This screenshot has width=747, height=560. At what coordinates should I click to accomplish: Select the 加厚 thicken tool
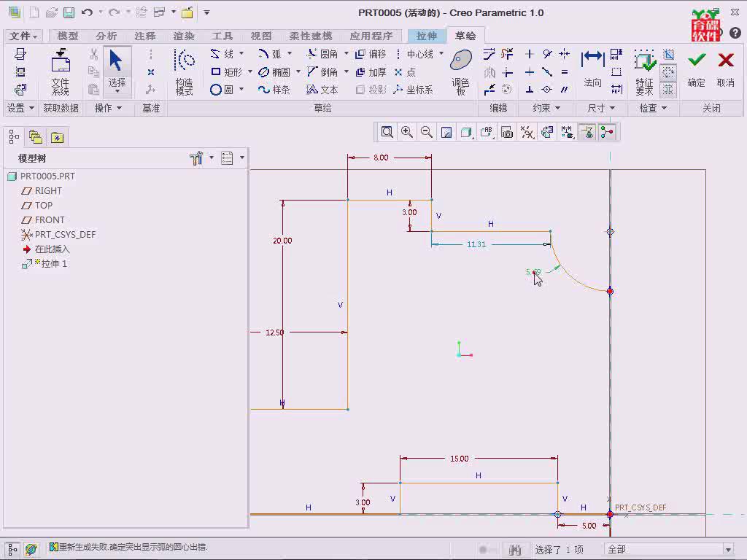371,72
